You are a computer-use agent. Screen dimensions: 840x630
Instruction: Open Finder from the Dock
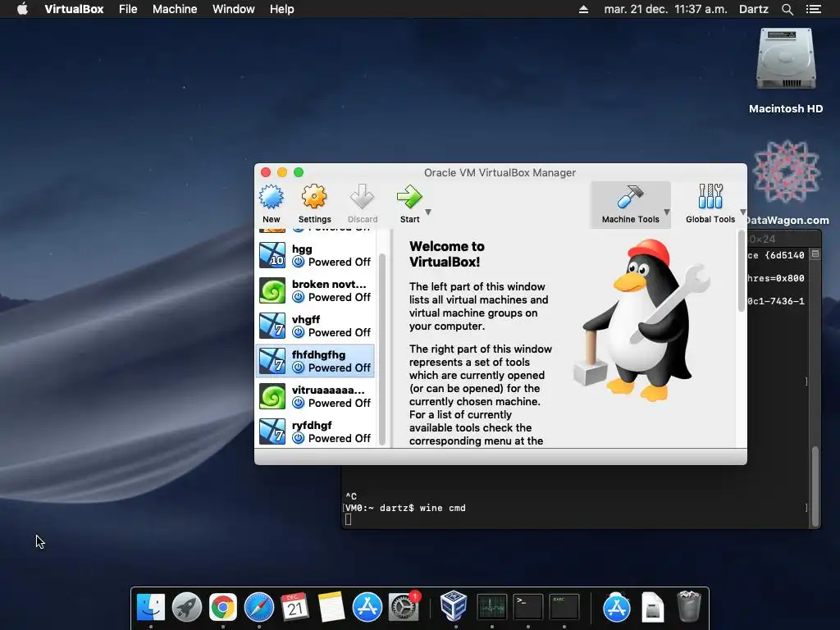click(151, 608)
